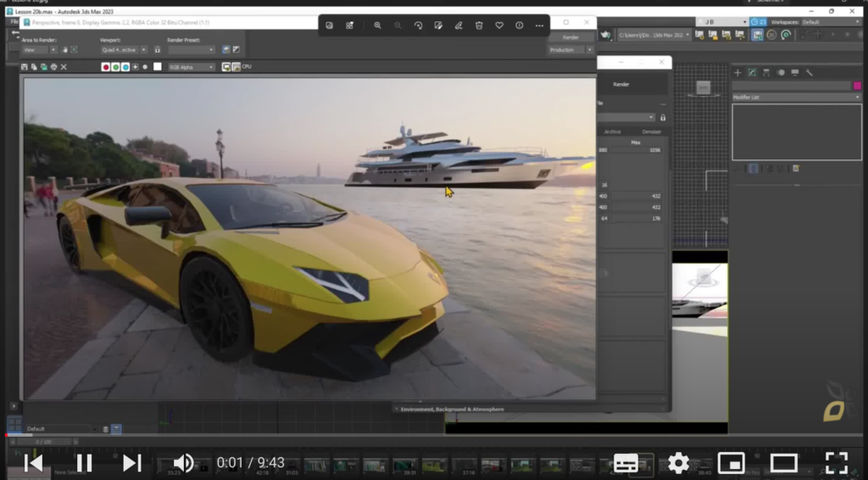
Task: Switch to the Denoiser tab
Action: [x=651, y=131]
